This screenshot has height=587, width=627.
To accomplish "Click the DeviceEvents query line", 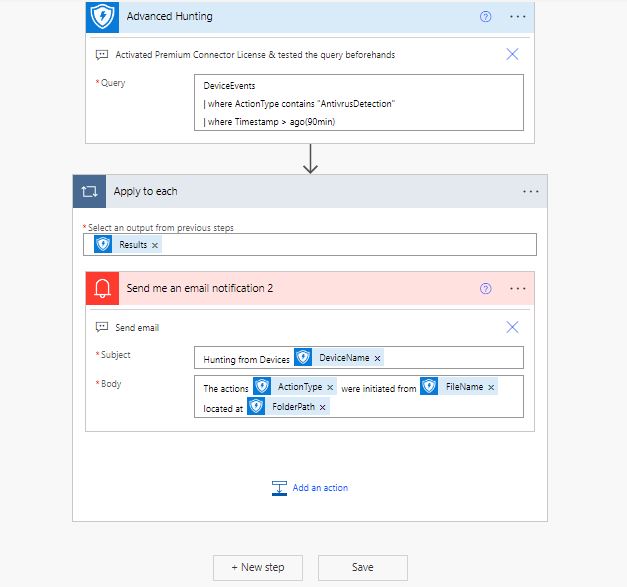I will pyautogui.click(x=229, y=86).
